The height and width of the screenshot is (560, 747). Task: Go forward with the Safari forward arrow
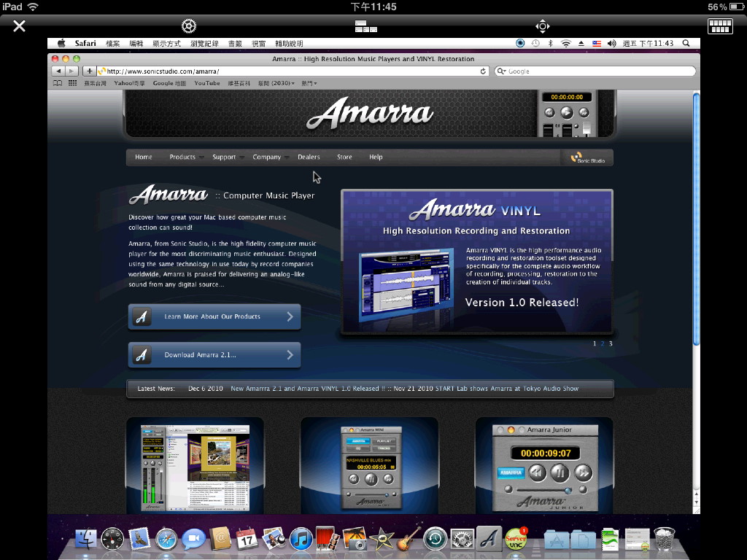click(x=71, y=71)
